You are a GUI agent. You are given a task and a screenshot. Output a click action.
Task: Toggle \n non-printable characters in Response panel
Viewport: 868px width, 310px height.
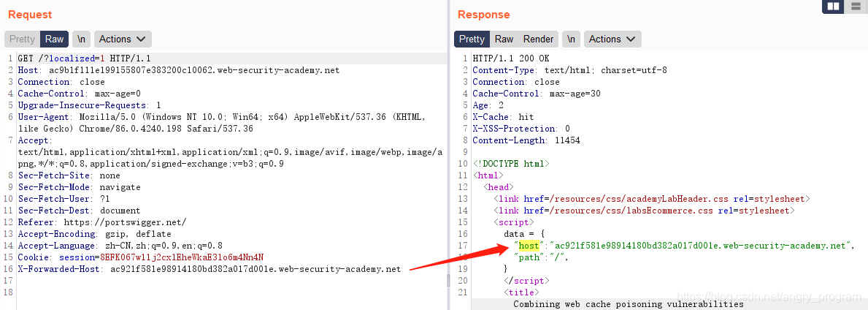pyautogui.click(x=572, y=39)
